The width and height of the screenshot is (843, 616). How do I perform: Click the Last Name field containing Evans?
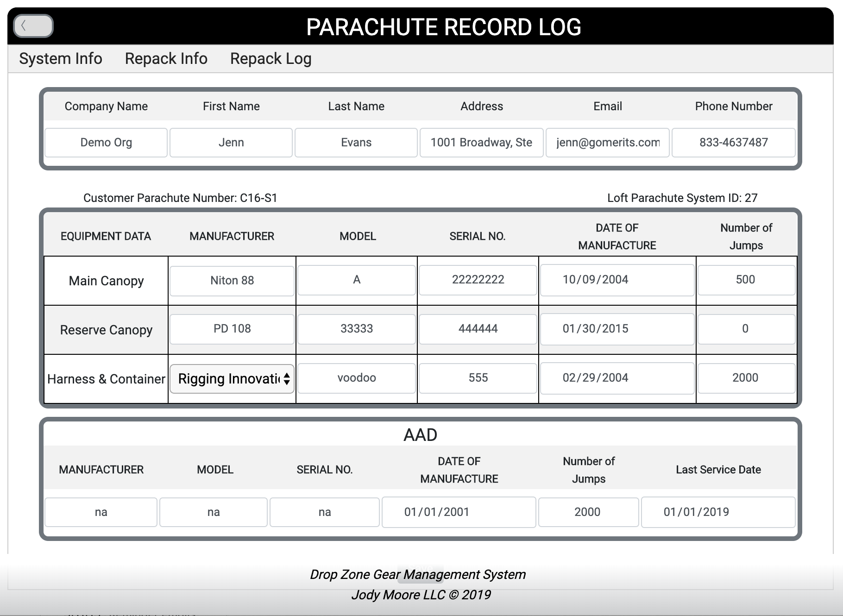[356, 143]
